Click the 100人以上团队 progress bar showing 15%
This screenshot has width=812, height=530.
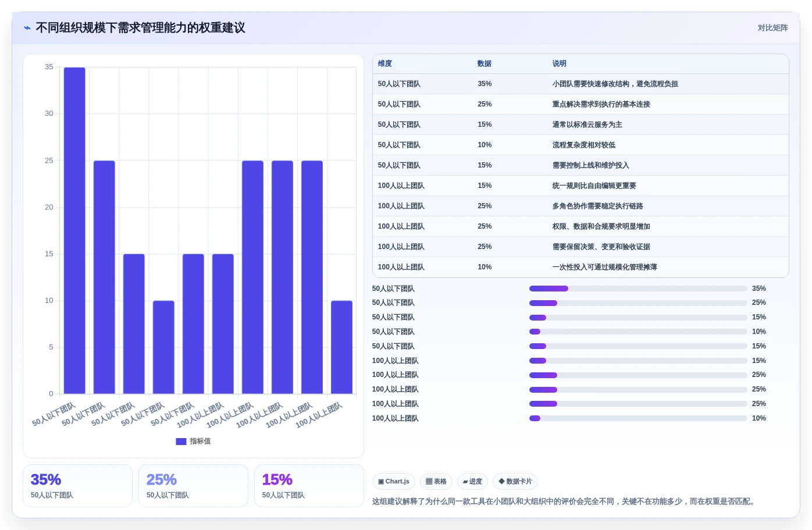tap(638, 361)
